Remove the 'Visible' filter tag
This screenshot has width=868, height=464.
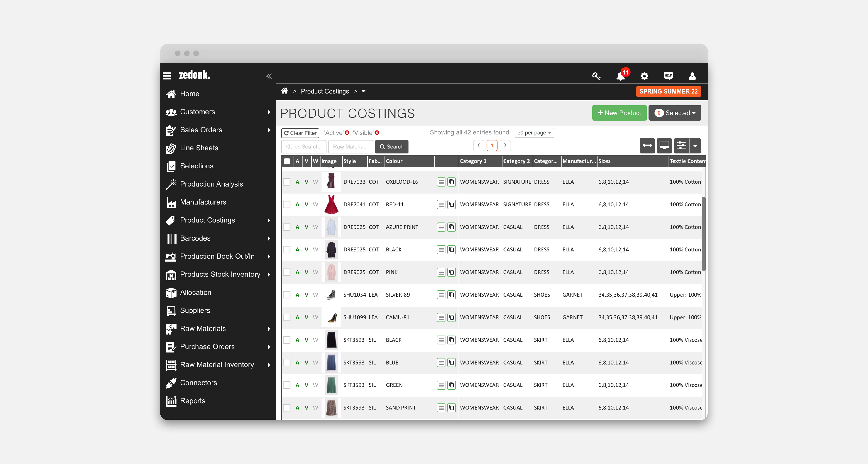(x=377, y=133)
